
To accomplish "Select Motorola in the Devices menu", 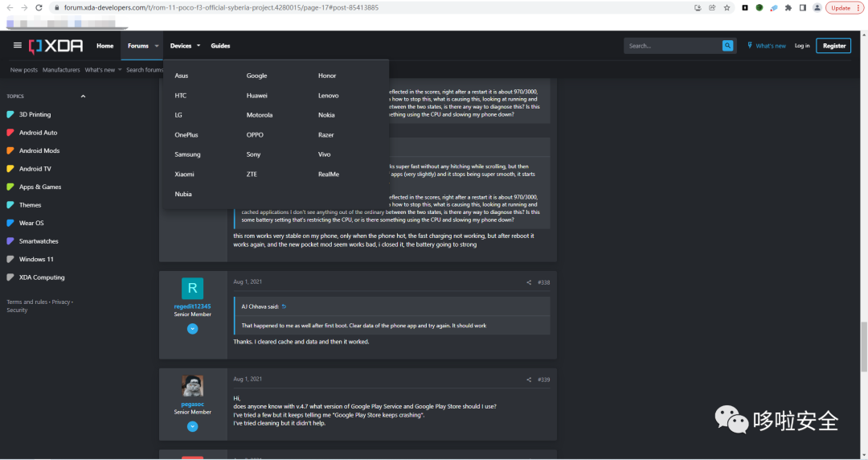I will click(260, 115).
